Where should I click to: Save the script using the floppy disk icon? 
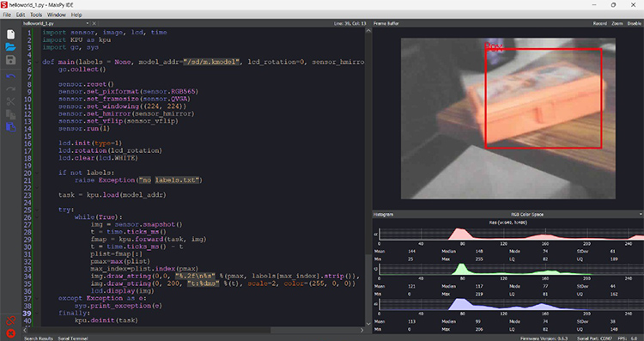[x=10, y=60]
